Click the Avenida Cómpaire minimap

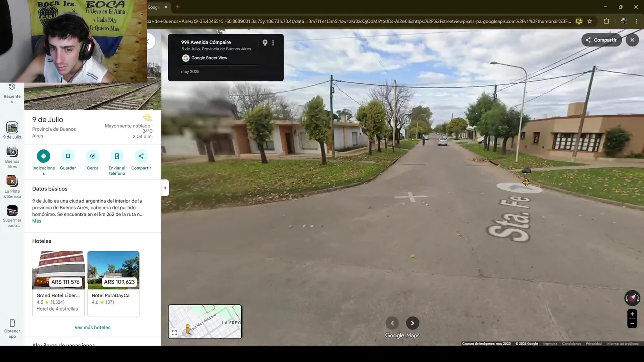205,322
